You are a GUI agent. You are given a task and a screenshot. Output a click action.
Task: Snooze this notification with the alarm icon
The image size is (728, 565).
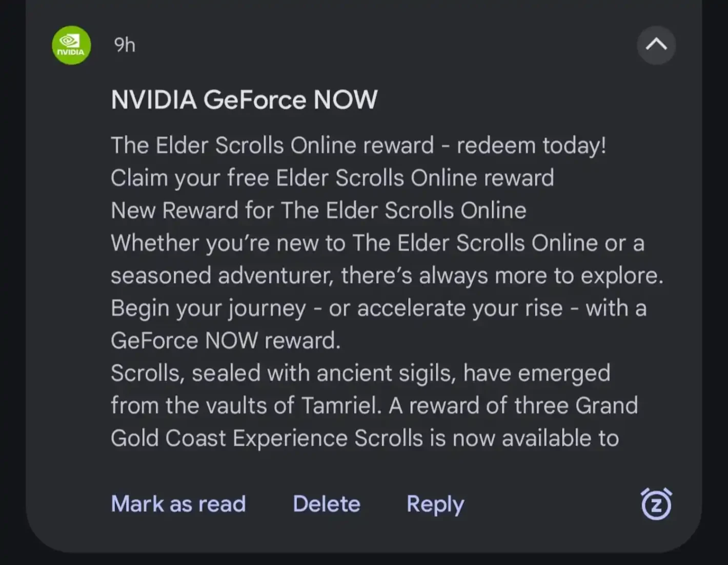656,504
